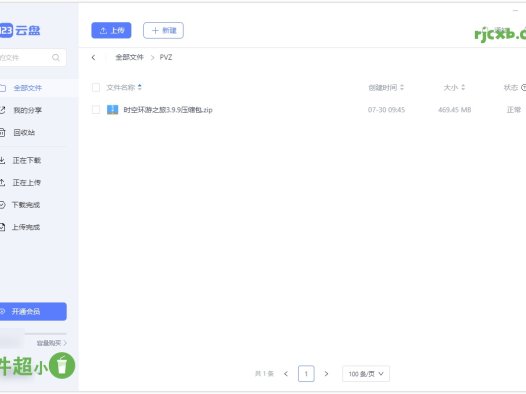526x394 pixels.
Task: Click the 469.45 MB size value
Action: coord(455,110)
